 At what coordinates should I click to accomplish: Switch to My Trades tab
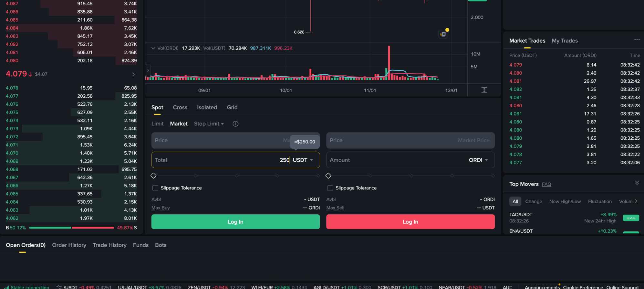tap(565, 41)
